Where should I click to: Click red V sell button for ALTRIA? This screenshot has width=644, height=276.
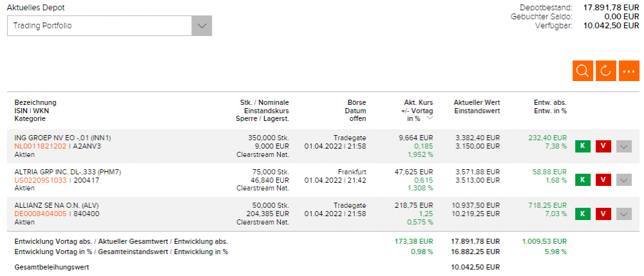coord(603,179)
